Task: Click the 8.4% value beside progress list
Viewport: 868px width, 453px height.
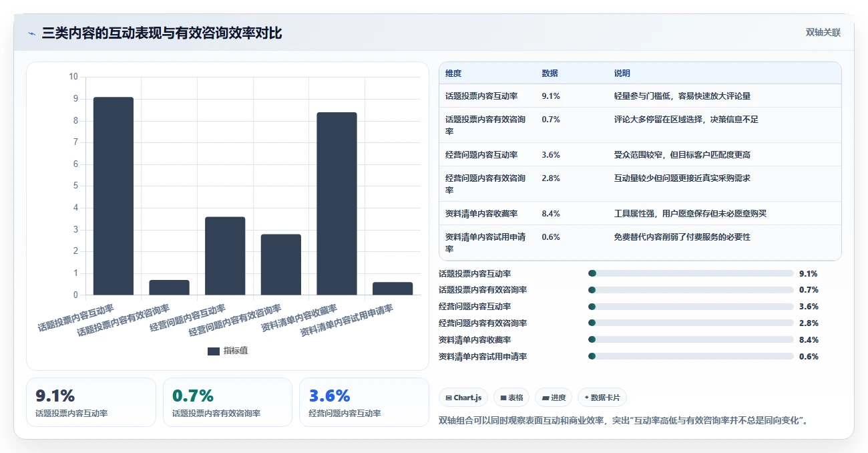Action: click(809, 340)
